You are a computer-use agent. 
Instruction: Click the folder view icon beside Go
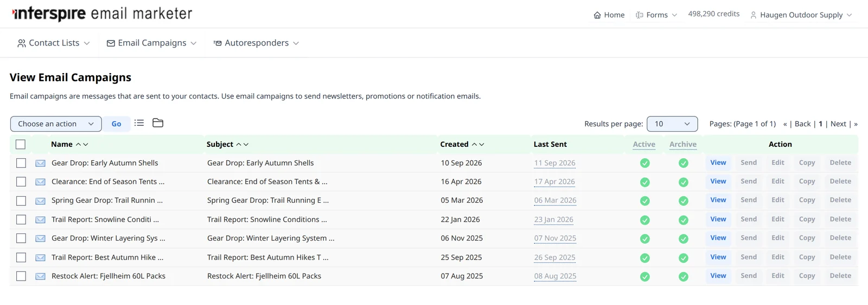(158, 123)
